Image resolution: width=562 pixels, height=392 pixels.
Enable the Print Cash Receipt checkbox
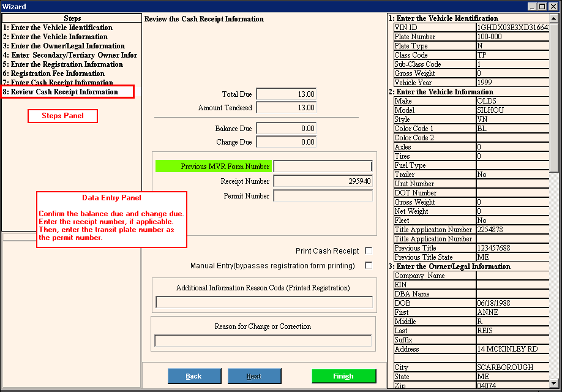(x=369, y=251)
